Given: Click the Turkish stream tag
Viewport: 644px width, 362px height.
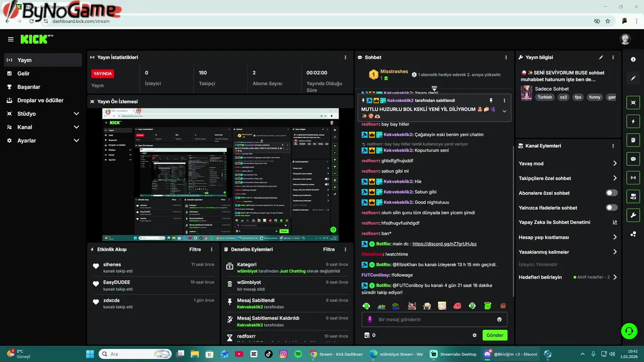Looking at the screenshot, I should pyautogui.click(x=544, y=97).
